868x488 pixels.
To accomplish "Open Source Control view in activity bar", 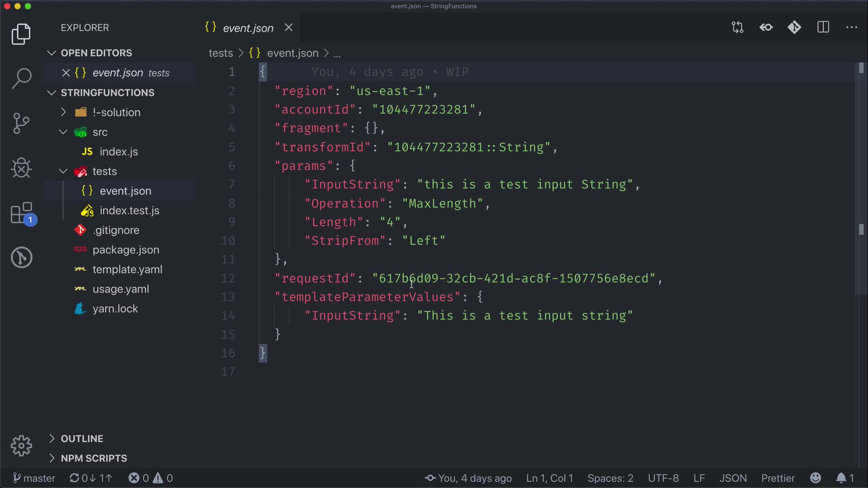I will pyautogui.click(x=21, y=123).
